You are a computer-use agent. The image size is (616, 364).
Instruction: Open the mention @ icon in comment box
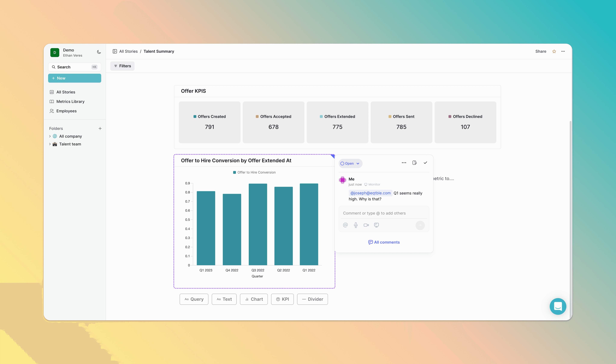345,225
